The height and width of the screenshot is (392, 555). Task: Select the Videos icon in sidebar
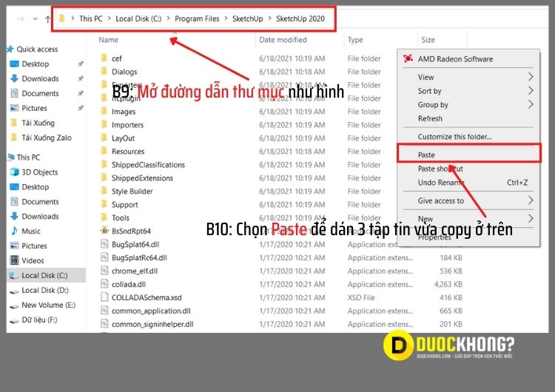[x=15, y=261]
